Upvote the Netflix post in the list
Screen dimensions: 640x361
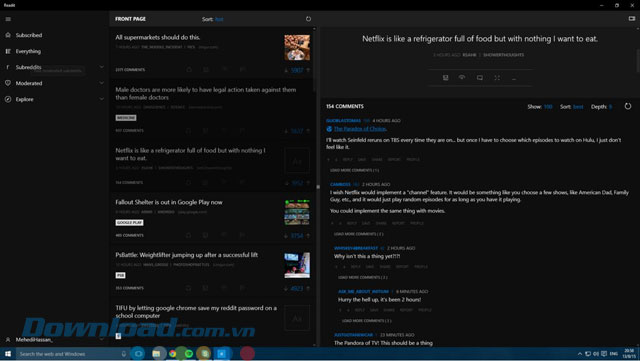308,183
